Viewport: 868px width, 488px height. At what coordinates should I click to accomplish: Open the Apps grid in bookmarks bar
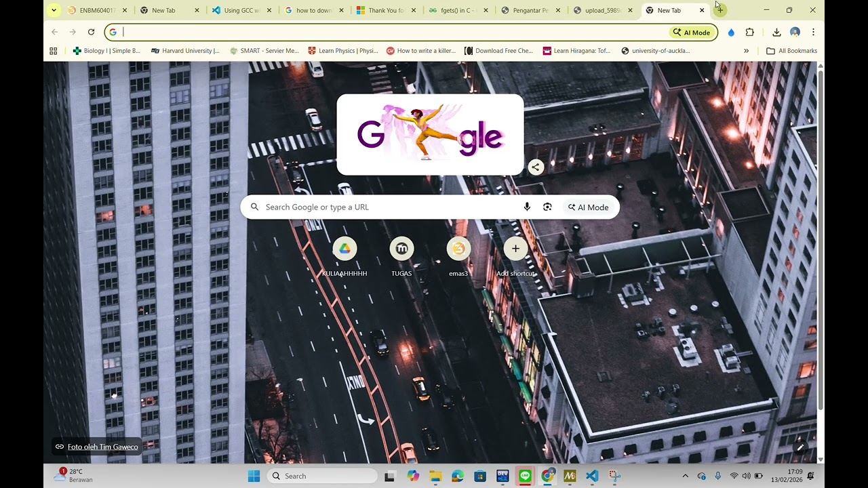click(54, 51)
